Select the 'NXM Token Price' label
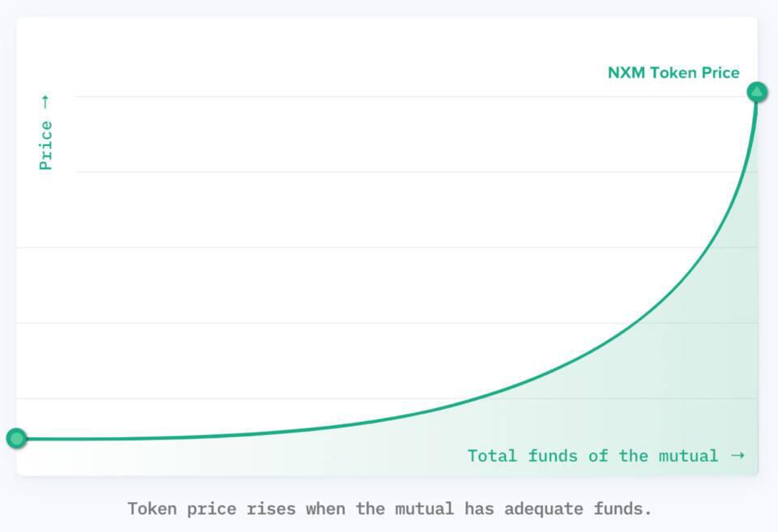Screen dimensions: 778x532 pyautogui.click(x=673, y=73)
